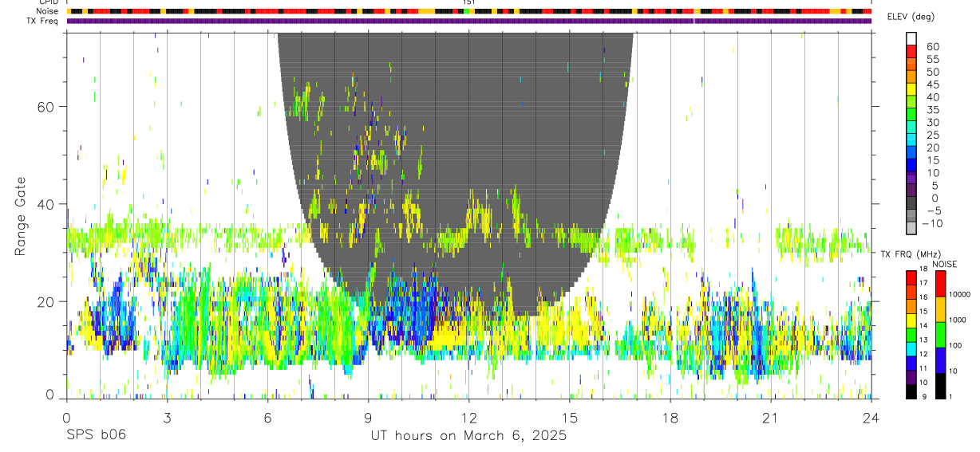Image resolution: width=980 pixels, height=452 pixels.
Task: Pick the orange NOISE swatch between 1000 and 10000
Action: [x=940, y=309]
